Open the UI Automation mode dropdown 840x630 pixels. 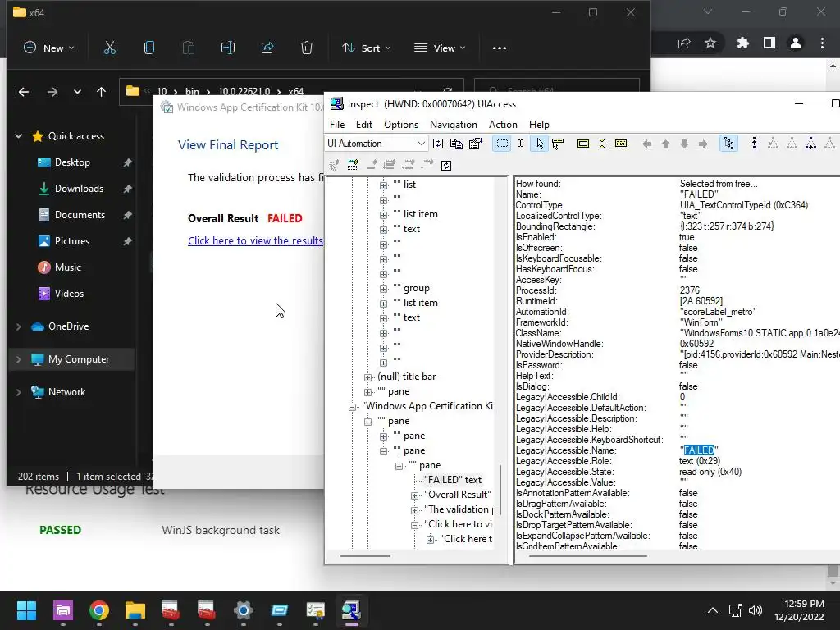coord(377,144)
